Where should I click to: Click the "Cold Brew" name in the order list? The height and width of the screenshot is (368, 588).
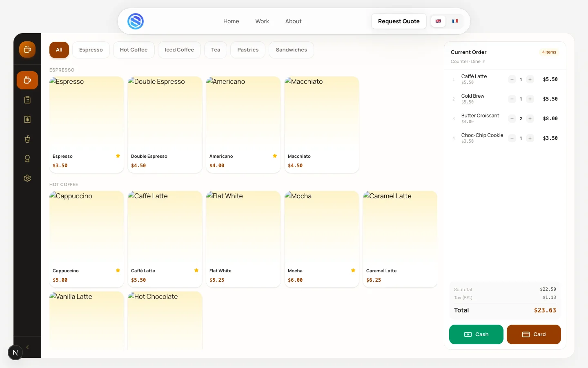tap(473, 96)
